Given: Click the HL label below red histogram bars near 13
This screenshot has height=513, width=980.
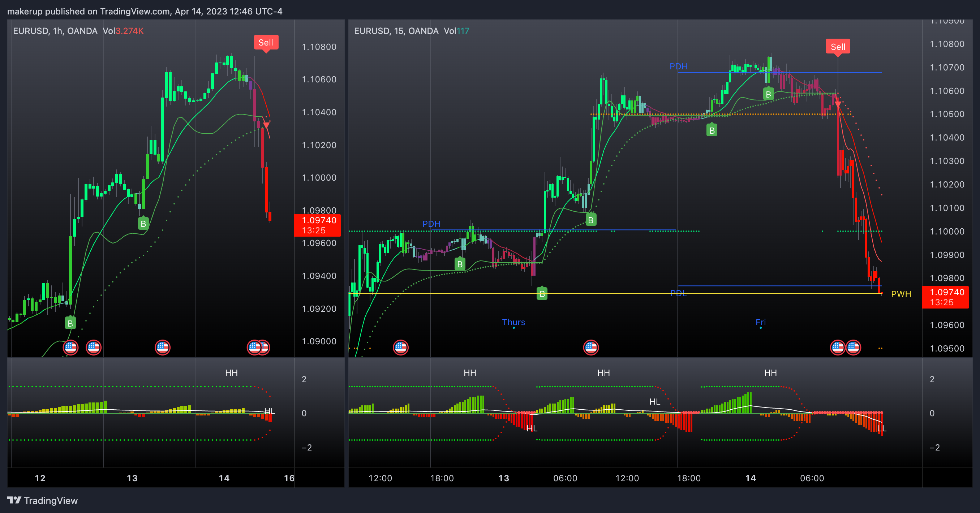Looking at the screenshot, I should pos(532,428).
